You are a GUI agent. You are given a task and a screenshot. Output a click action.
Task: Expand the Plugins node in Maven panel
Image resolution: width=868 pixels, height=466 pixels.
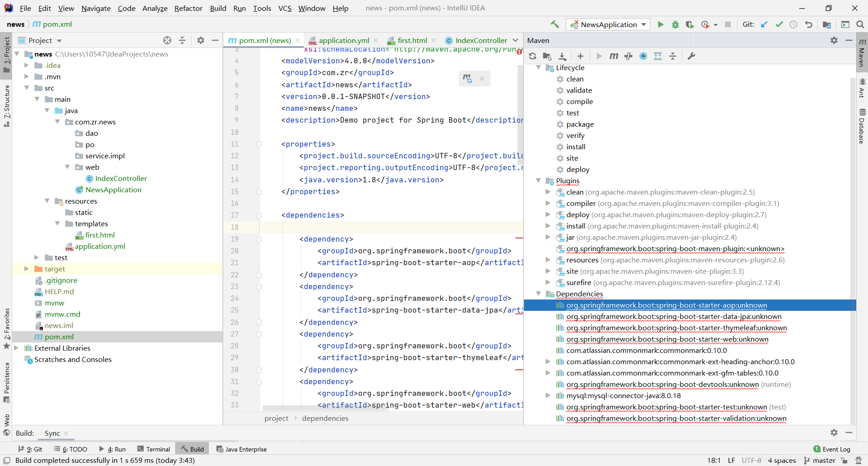(538, 181)
